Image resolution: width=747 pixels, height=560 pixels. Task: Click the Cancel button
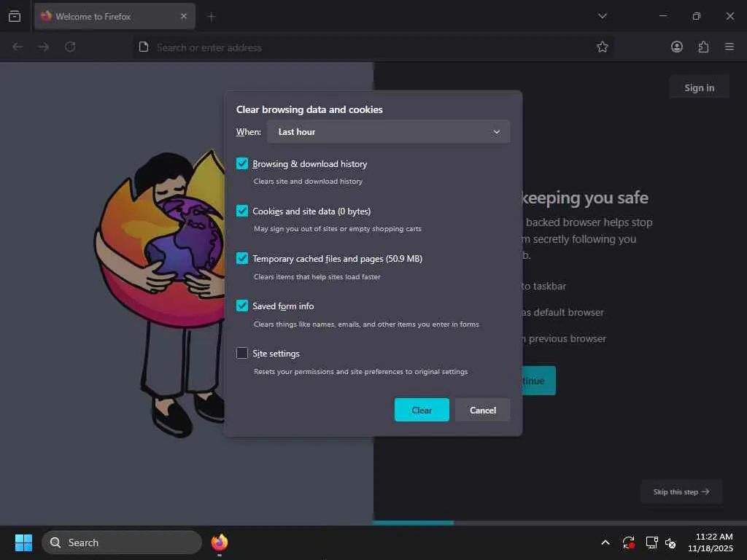point(483,410)
